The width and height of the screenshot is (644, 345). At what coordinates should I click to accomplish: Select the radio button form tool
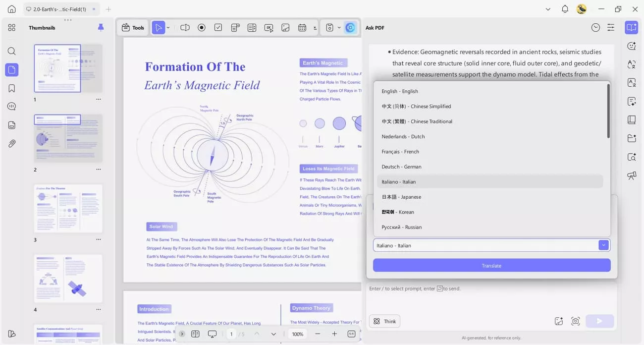[x=202, y=28]
